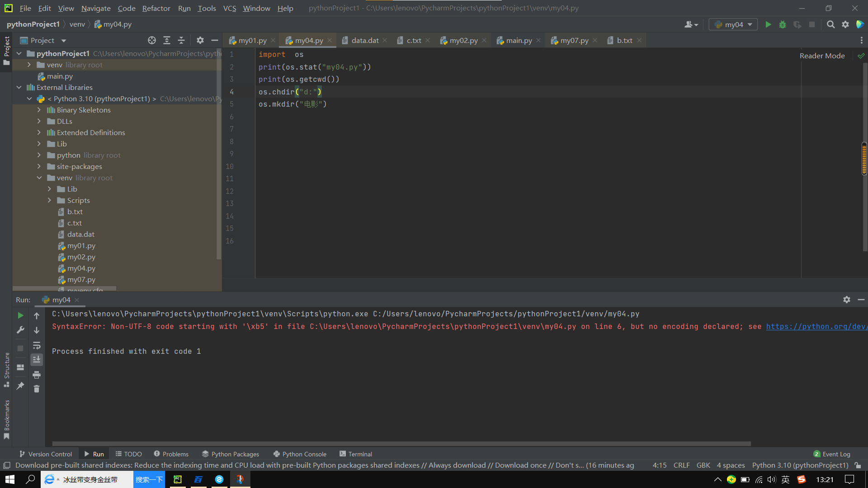The width and height of the screenshot is (868, 488).
Task: Open the Refactor menu
Action: pos(156,8)
